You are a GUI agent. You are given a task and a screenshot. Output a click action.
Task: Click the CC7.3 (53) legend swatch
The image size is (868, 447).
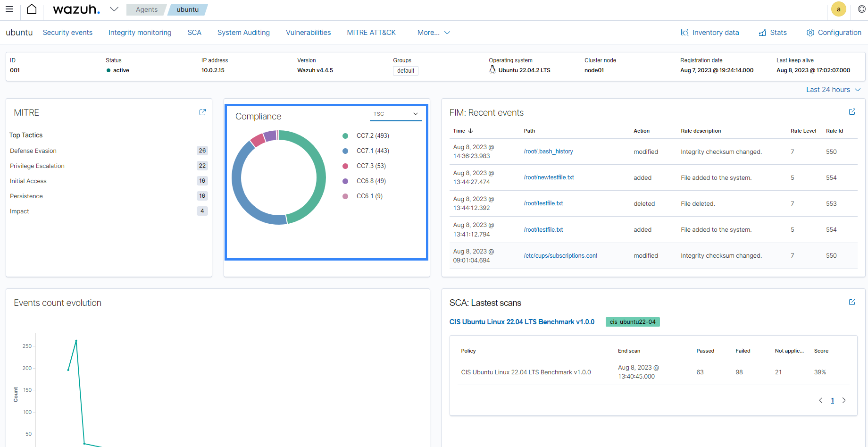click(x=345, y=166)
